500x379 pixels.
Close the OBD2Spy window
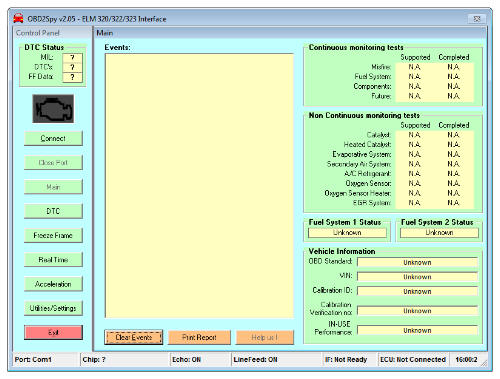(x=477, y=19)
